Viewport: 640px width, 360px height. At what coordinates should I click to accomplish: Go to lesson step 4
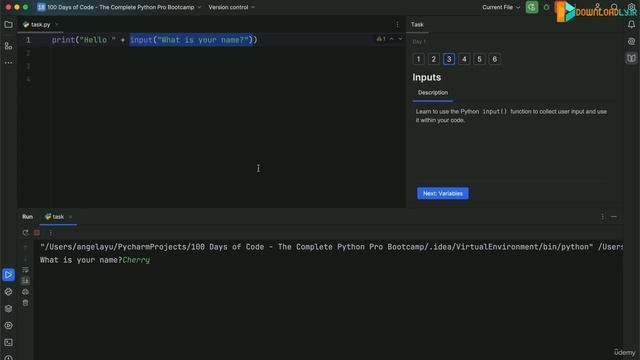click(464, 59)
